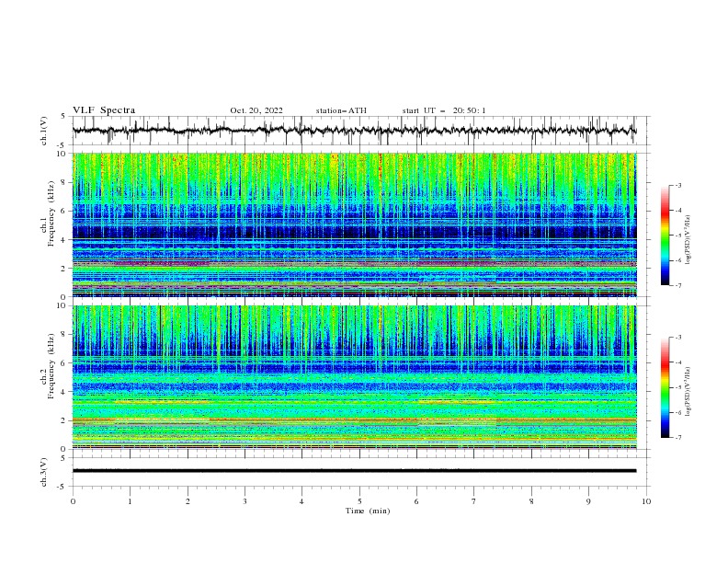Select the date text "Oct. 20, 2022"
The image size is (728, 563).
point(256,110)
